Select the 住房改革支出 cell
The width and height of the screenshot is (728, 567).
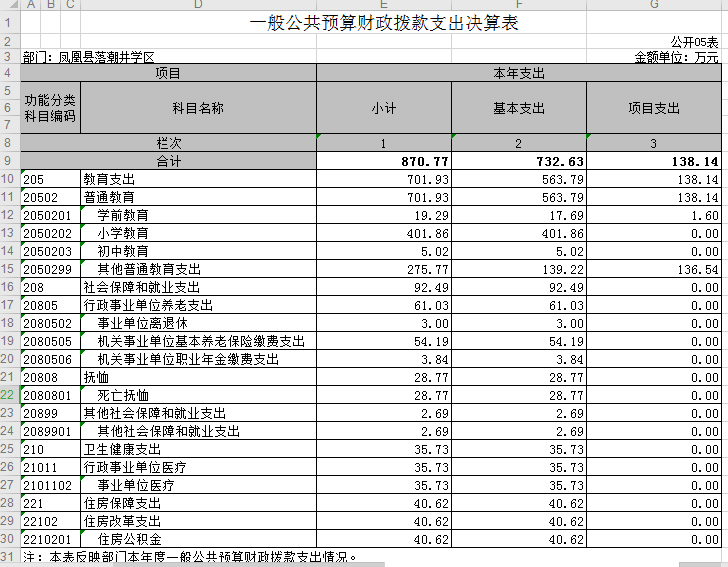click(198, 521)
